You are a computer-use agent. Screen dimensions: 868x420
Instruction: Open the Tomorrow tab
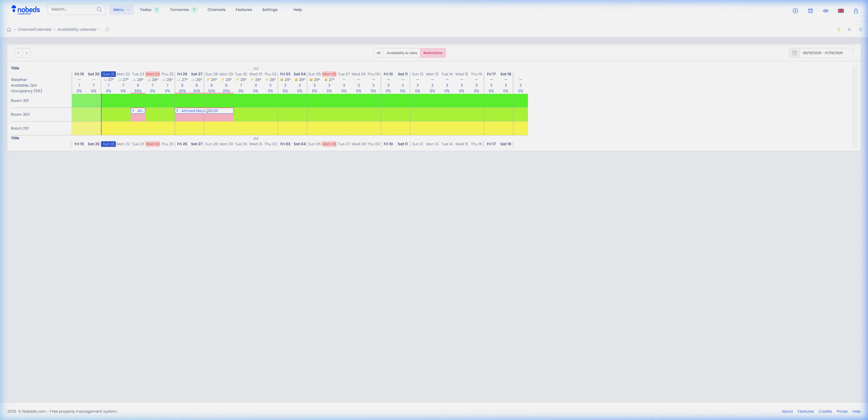183,10
